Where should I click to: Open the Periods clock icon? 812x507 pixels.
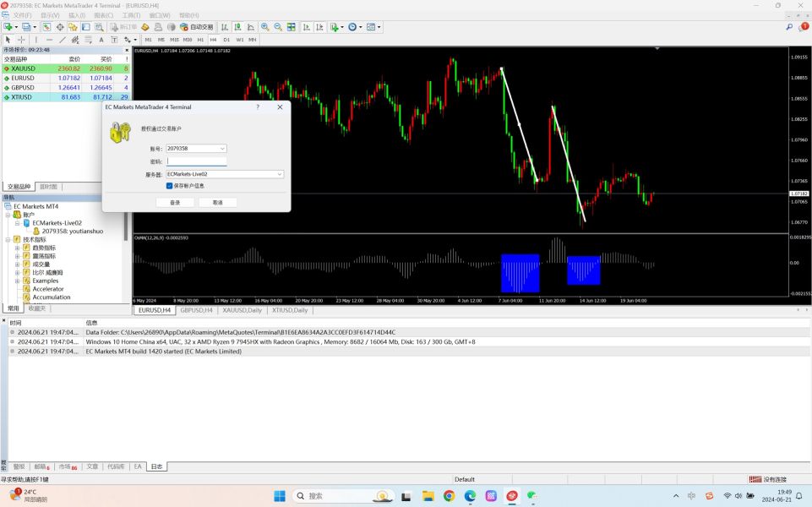352,27
